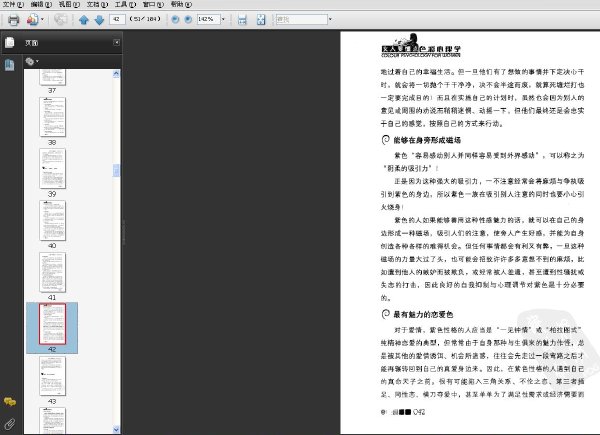The image size is (600, 435).
Task: Open the 编辑 (Edit) menu
Action: [x=41, y=4]
